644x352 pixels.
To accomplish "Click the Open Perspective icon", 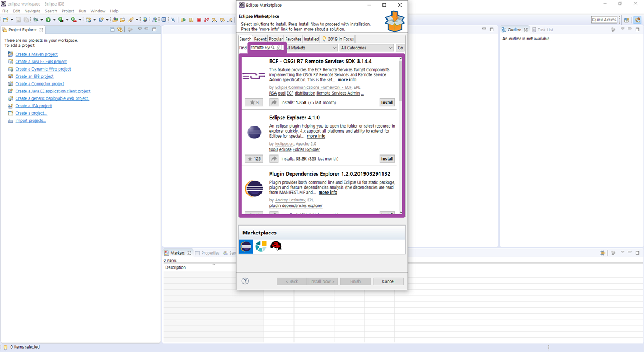I will pos(627,20).
